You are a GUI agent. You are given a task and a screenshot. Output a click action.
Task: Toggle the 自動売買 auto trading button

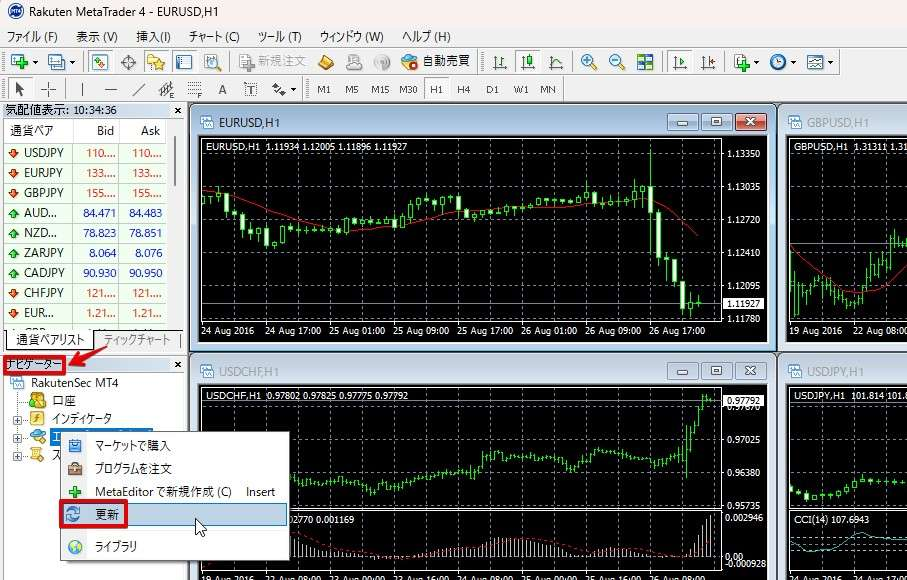click(x=435, y=61)
